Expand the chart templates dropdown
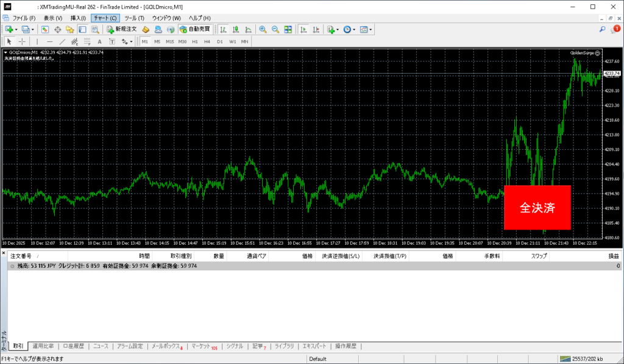This screenshot has width=624, height=364. pyautogui.click(x=370, y=29)
